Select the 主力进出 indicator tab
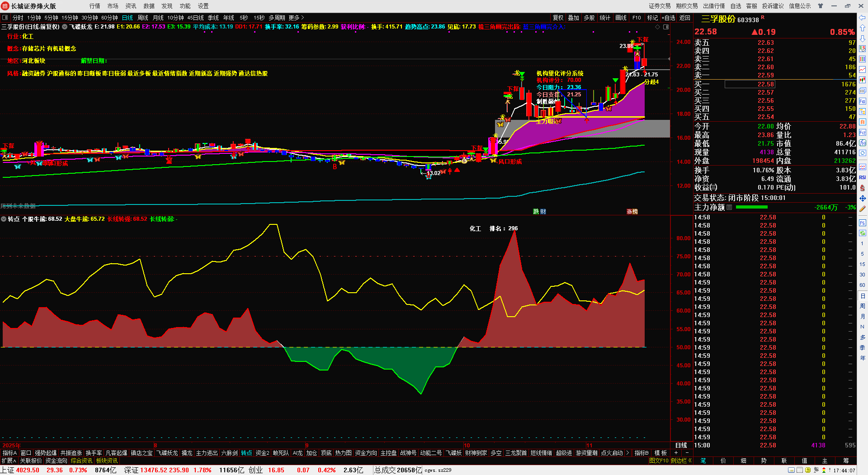Viewport: 868px width, 475px height. pyautogui.click(x=207, y=453)
